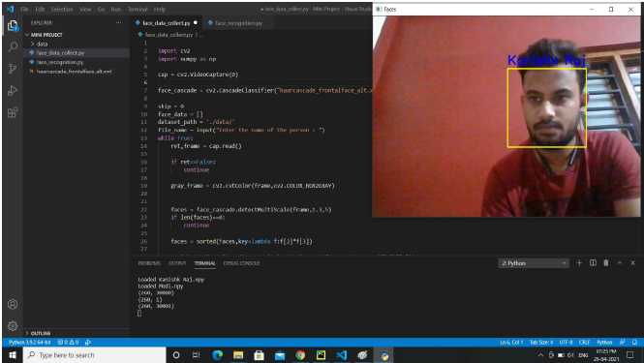
Task: Add a new terminal with plus icon
Action: pos(579,262)
